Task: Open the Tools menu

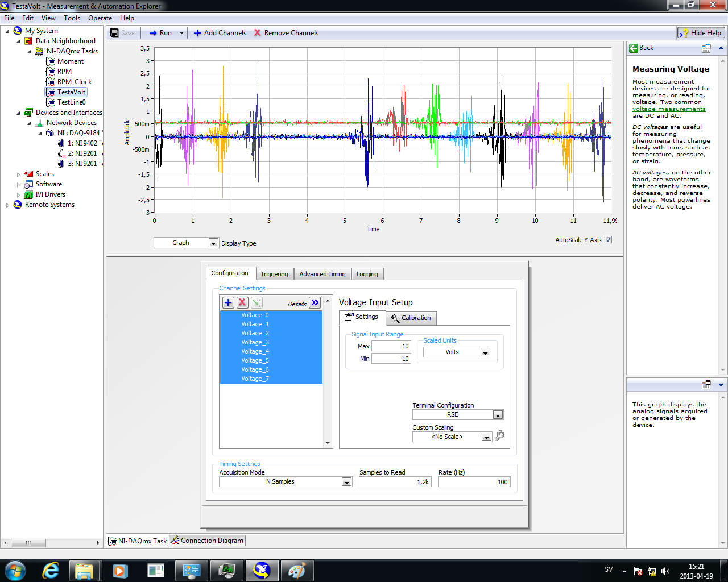Action: [72, 18]
